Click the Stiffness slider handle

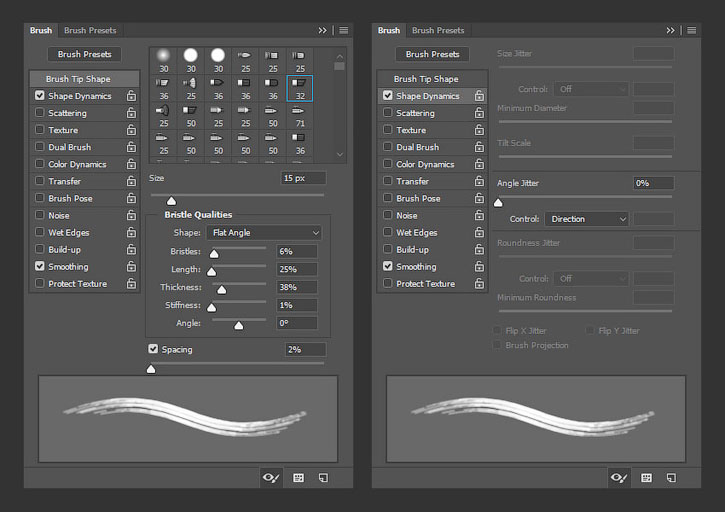[x=212, y=308]
